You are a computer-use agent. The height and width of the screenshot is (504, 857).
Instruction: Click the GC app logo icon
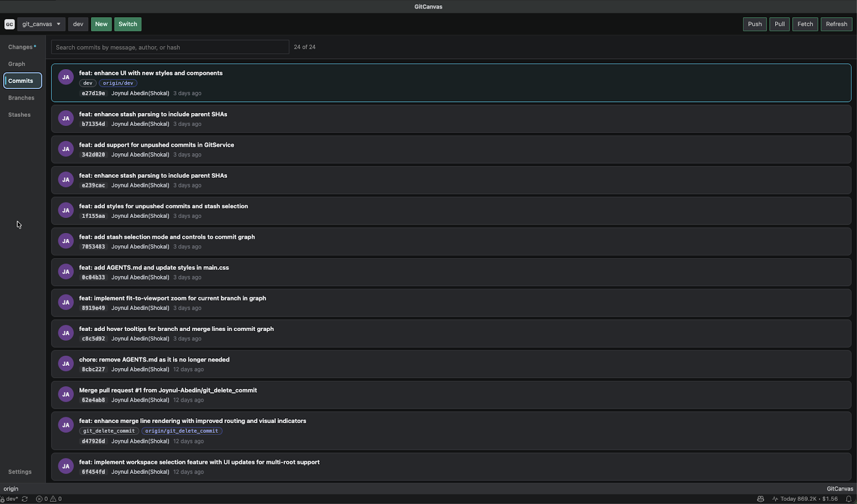tap(9, 24)
